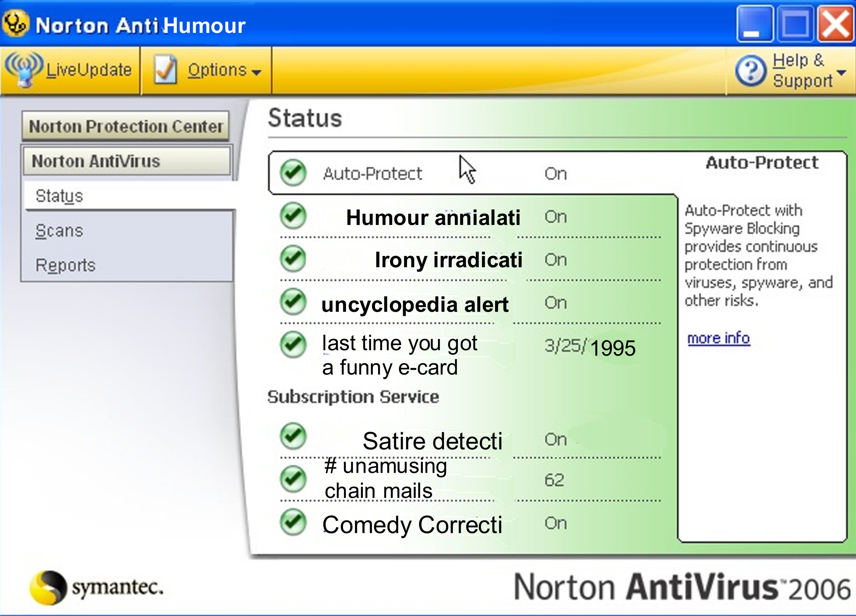856x616 pixels.
Task: Click the Auto-Protect description heading
Action: click(x=762, y=162)
